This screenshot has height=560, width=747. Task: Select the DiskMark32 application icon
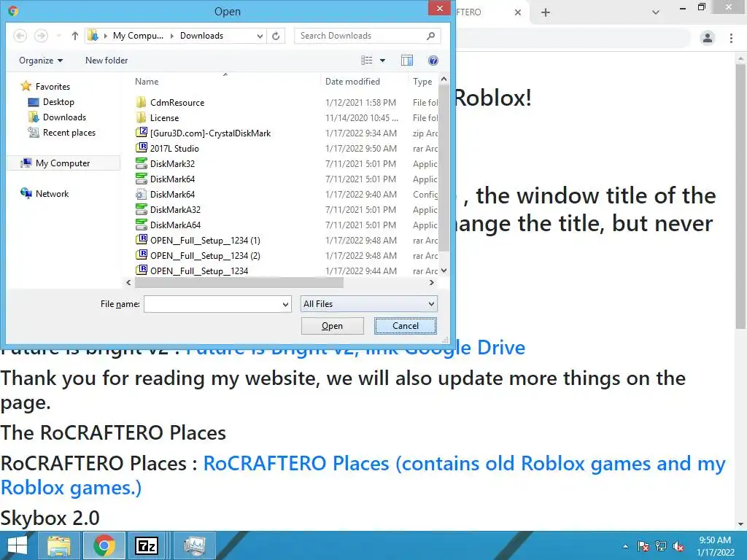141,163
